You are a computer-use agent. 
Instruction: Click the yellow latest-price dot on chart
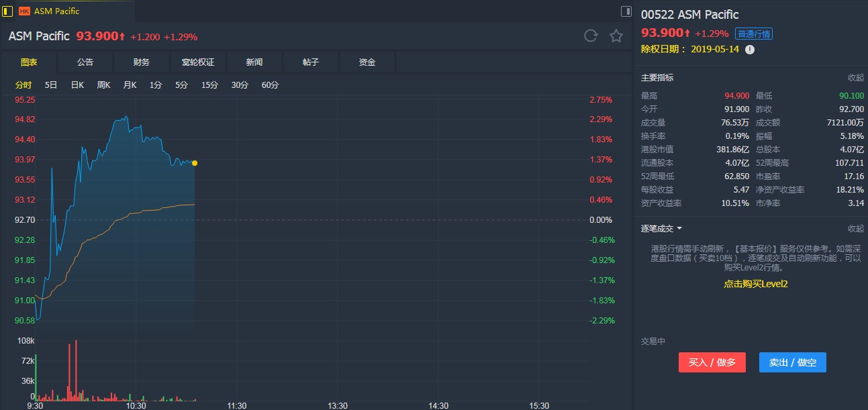pos(195,163)
